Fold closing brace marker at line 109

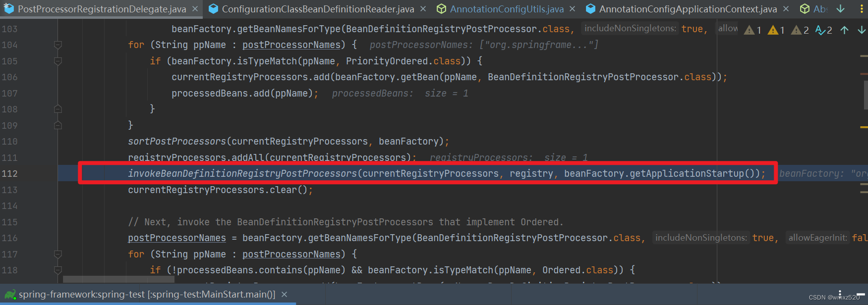tap(58, 125)
